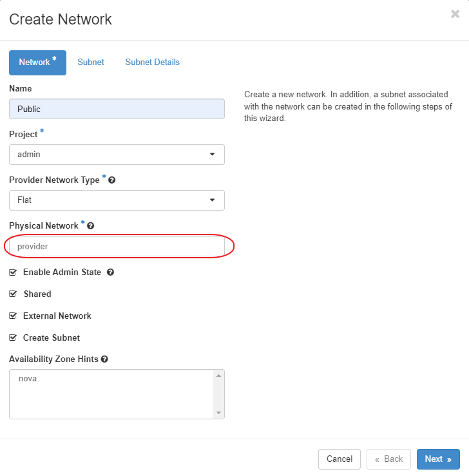This screenshot has width=469, height=476.
Task: Click help icon beside Availability Zone Hints
Action: 104,359
